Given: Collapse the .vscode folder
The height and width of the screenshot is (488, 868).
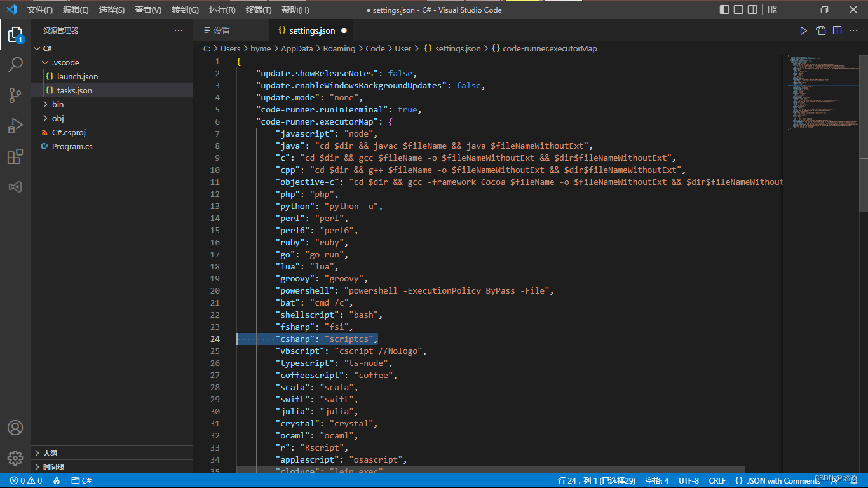Looking at the screenshot, I should coord(112,62).
